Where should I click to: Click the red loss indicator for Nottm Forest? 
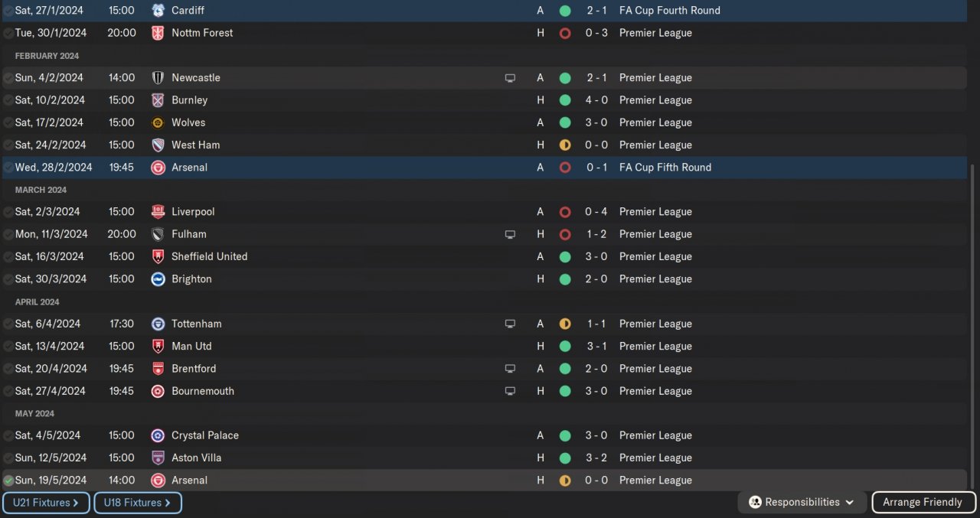click(565, 34)
